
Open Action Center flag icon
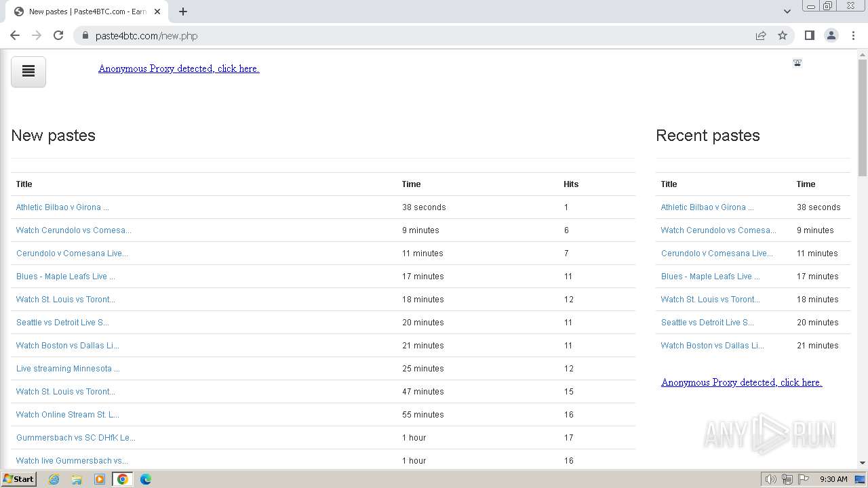coord(804,479)
